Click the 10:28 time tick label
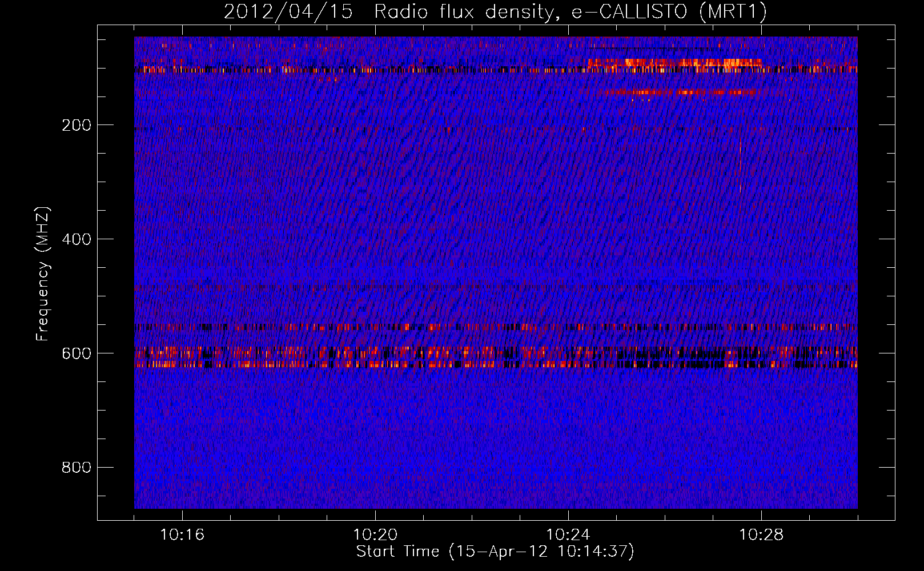Image resolution: width=924 pixels, height=571 pixels. pyautogui.click(x=761, y=535)
